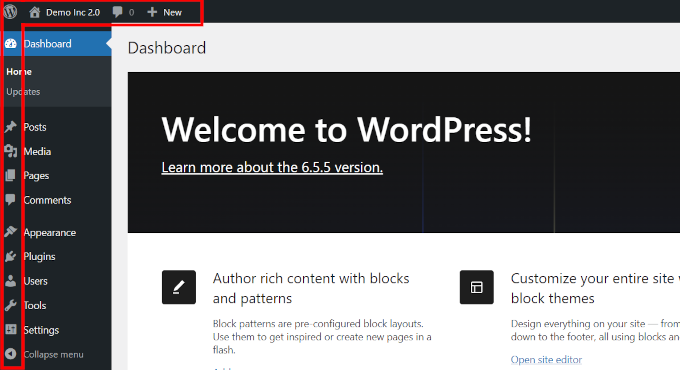The height and width of the screenshot is (370, 680).
Task: Go to Media in the sidebar
Action: 37,151
